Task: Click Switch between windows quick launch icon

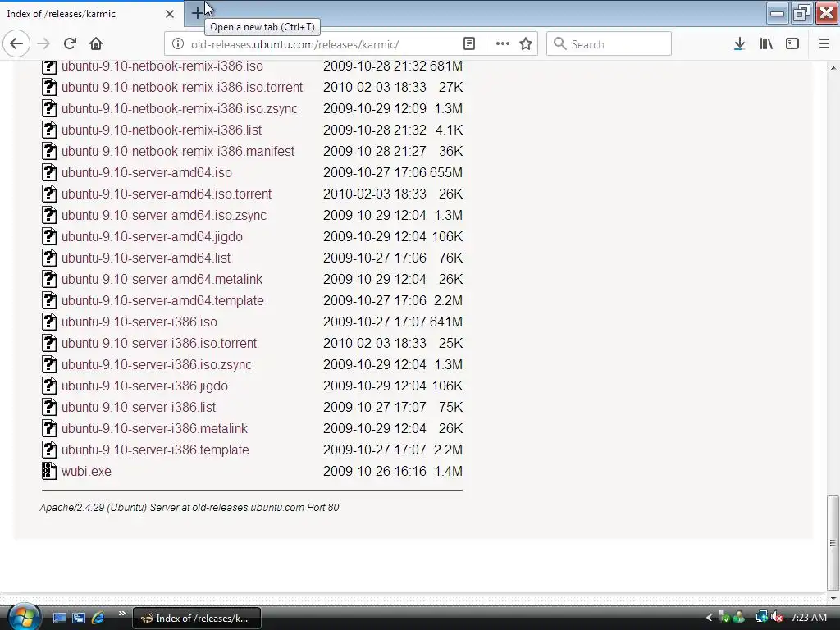Action: tap(79, 619)
